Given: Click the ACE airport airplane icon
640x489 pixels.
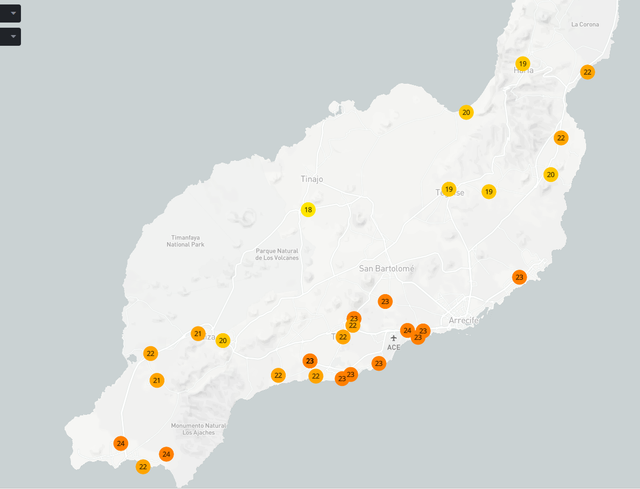Looking at the screenshot, I should (x=393, y=338).
